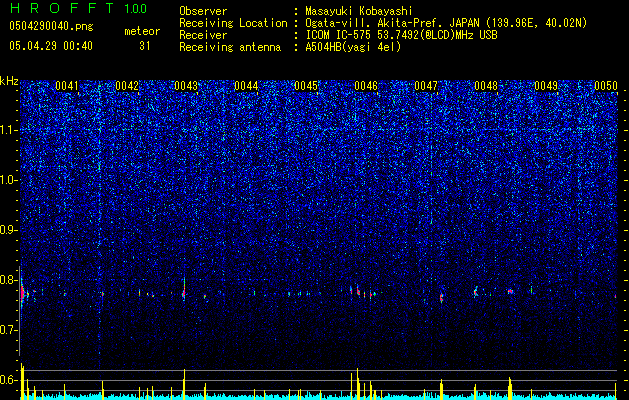The width and height of the screenshot is (629, 400).
Task: Click the ICOM IC-575 receiver details
Action: pyautogui.click(x=401, y=35)
